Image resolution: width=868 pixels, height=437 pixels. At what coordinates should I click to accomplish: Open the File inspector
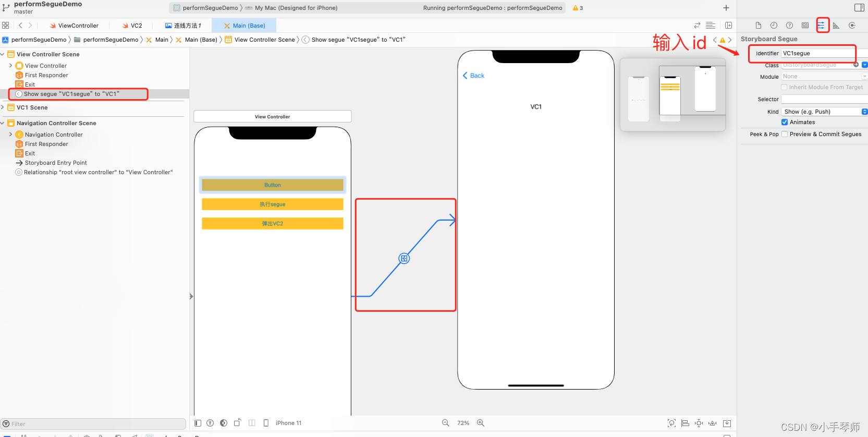click(x=759, y=26)
